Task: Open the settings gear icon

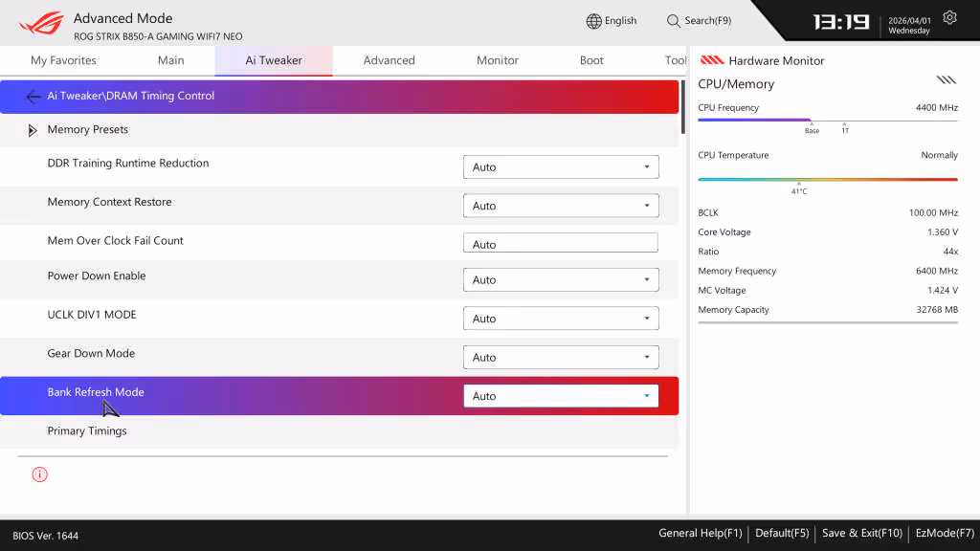Action: click(949, 17)
